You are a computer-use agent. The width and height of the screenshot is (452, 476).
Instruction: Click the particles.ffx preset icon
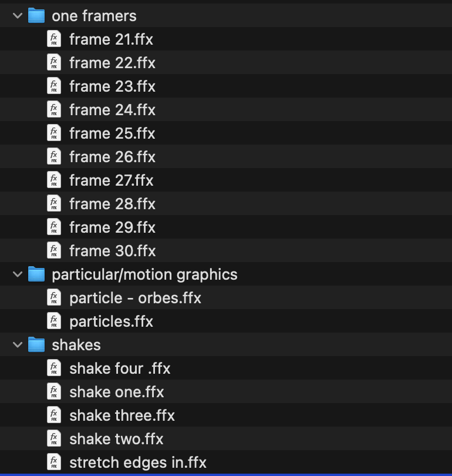point(54,321)
